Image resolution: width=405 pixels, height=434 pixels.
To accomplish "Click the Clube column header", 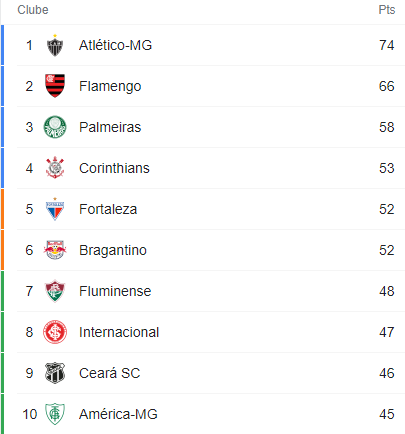I will point(33,10).
